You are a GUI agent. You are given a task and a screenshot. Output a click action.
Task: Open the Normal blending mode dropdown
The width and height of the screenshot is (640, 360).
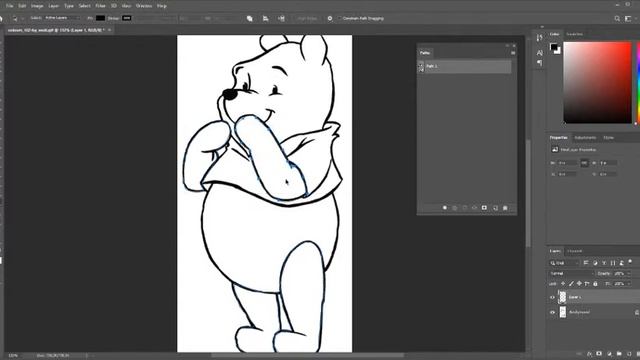pos(571,273)
